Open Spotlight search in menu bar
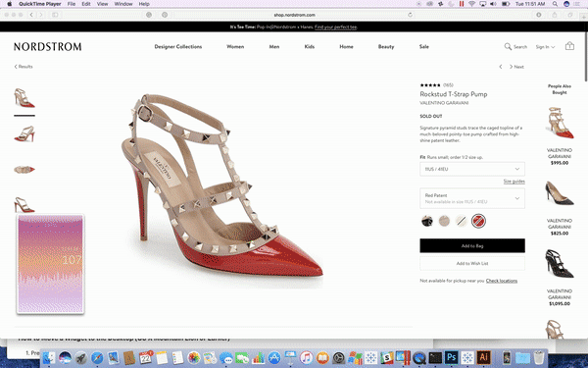The height and width of the screenshot is (368, 588). coord(555,4)
